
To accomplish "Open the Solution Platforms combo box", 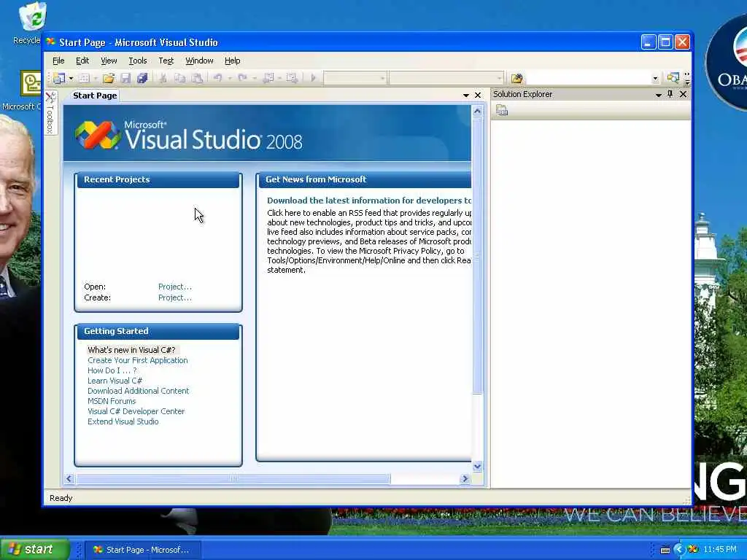I will [x=446, y=78].
